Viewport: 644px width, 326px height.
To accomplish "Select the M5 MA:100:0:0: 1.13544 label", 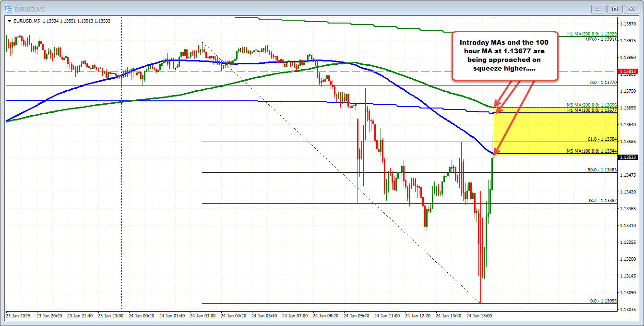I will 592,151.
